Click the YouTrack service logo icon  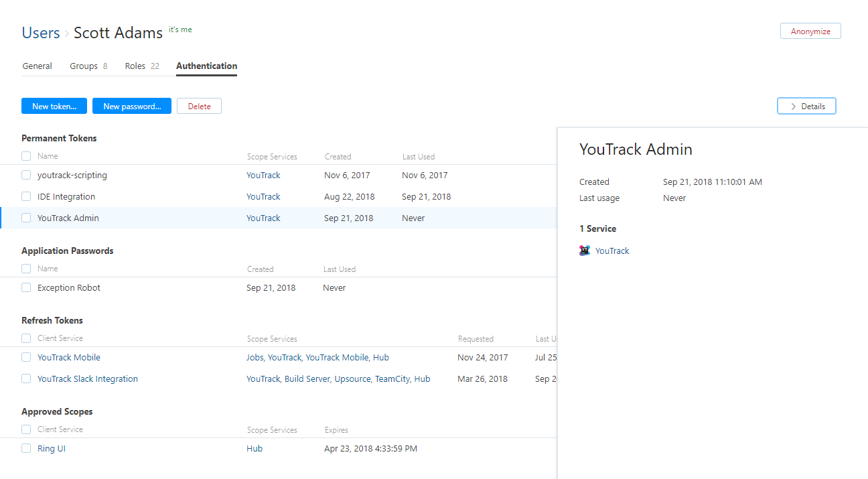pos(585,251)
